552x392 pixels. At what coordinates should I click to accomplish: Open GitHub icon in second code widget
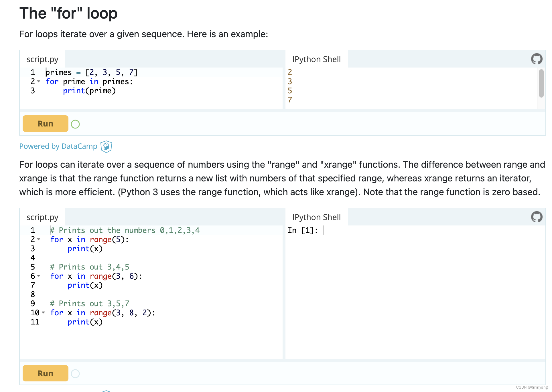pyautogui.click(x=536, y=217)
